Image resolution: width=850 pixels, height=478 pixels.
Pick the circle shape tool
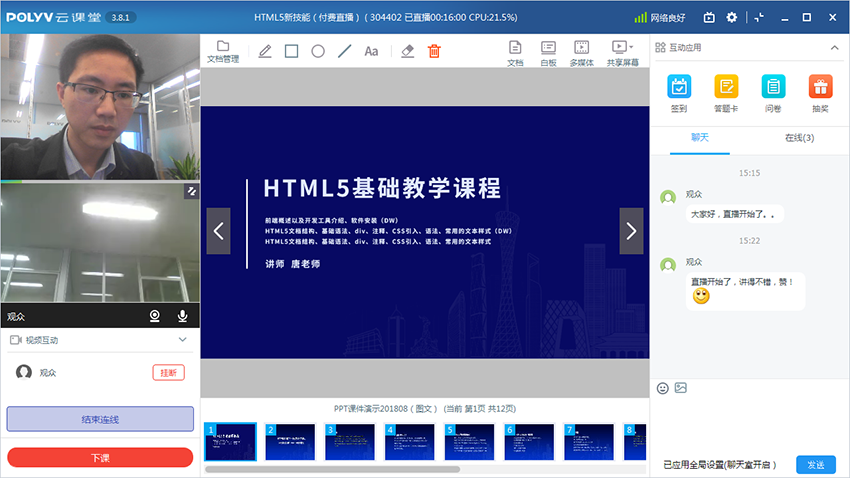[x=318, y=51]
